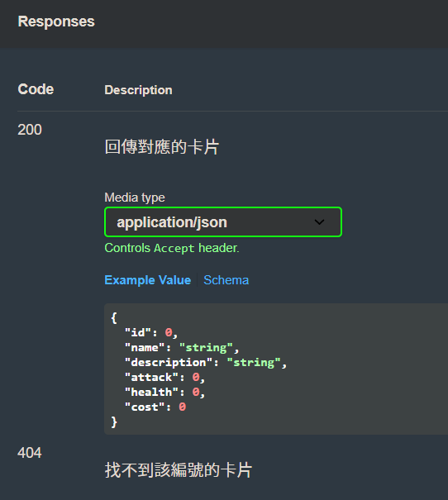This screenshot has width=448, height=500.
Task: Click the Description column header
Action: tap(138, 90)
